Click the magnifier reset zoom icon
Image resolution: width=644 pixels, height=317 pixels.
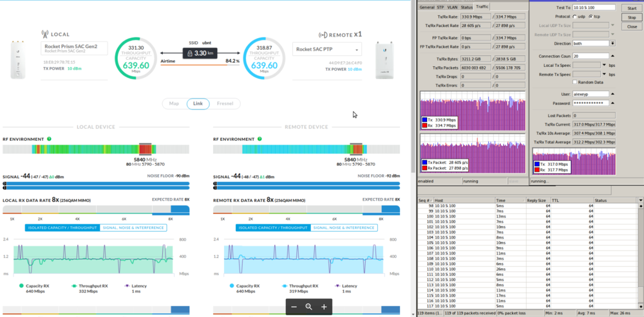[x=309, y=307]
